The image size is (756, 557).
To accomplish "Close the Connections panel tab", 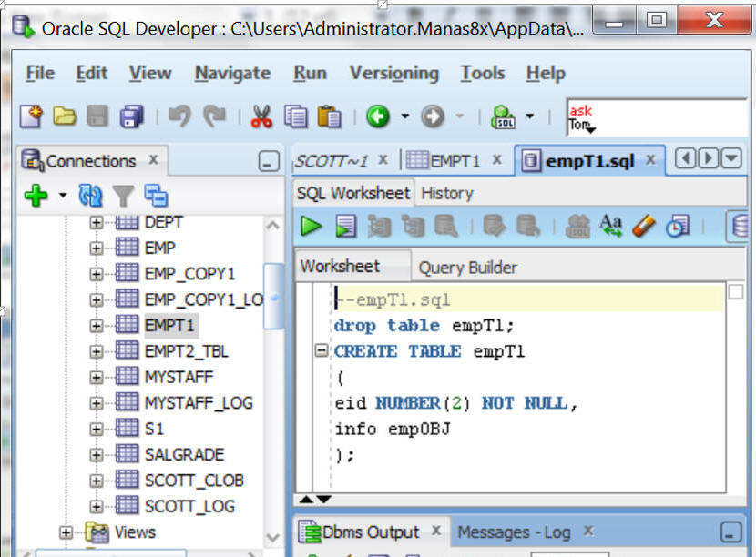I will click(153, 159).
